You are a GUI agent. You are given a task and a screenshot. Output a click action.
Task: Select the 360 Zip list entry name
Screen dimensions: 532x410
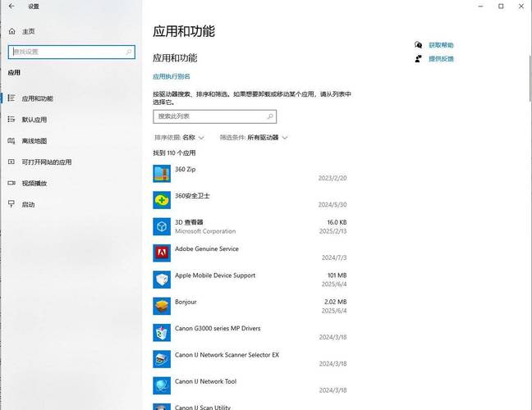click(x=186, y=169)
